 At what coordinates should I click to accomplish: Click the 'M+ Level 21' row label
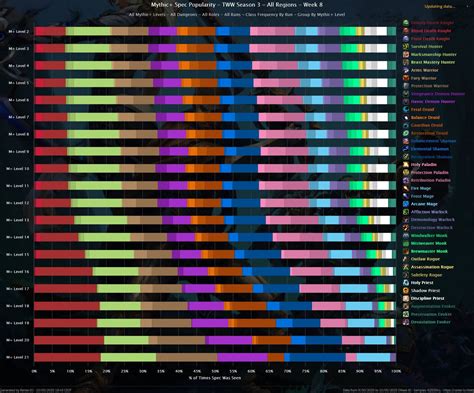(18, 357)
